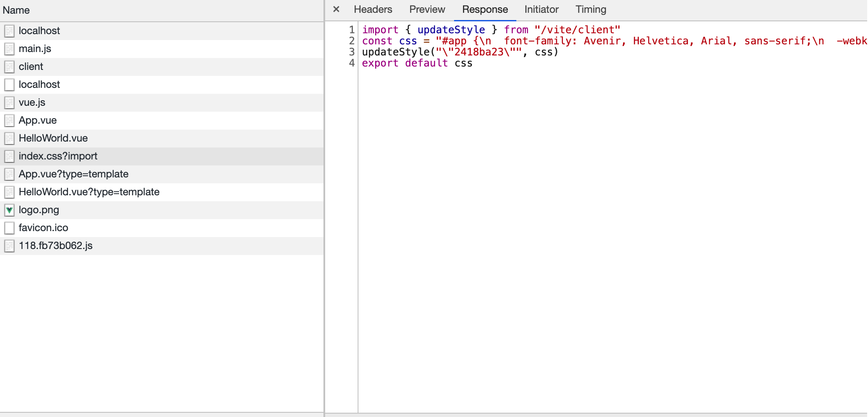The image size is (868, 417).
Task: Click the document icon next to HelloWorld.vue
Action: click(9, 138)
